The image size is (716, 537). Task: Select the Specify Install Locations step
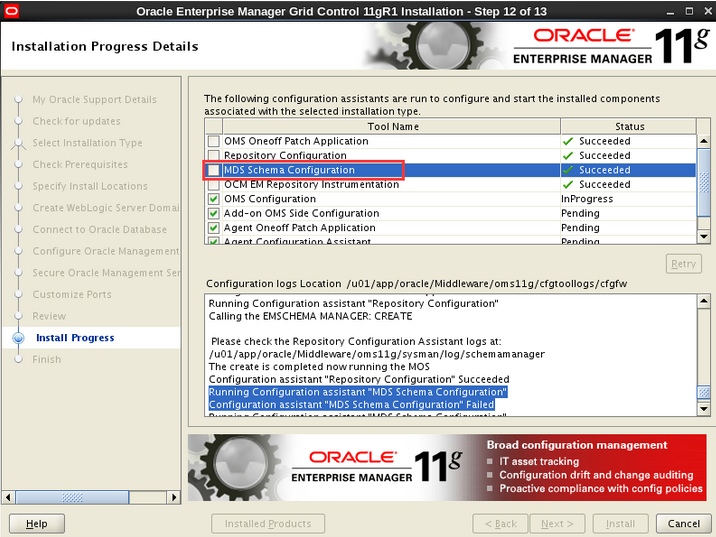(x=90, y=186)
